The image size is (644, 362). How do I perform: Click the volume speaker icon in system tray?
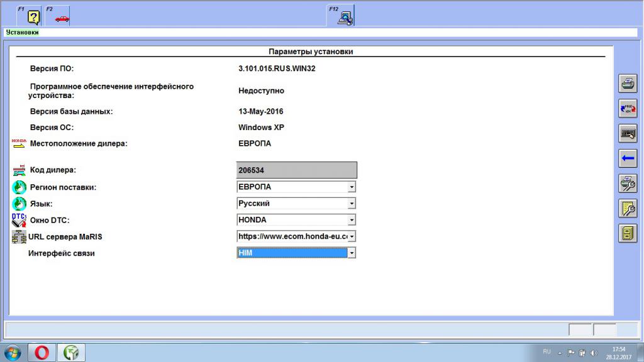[x=593, y=353]
